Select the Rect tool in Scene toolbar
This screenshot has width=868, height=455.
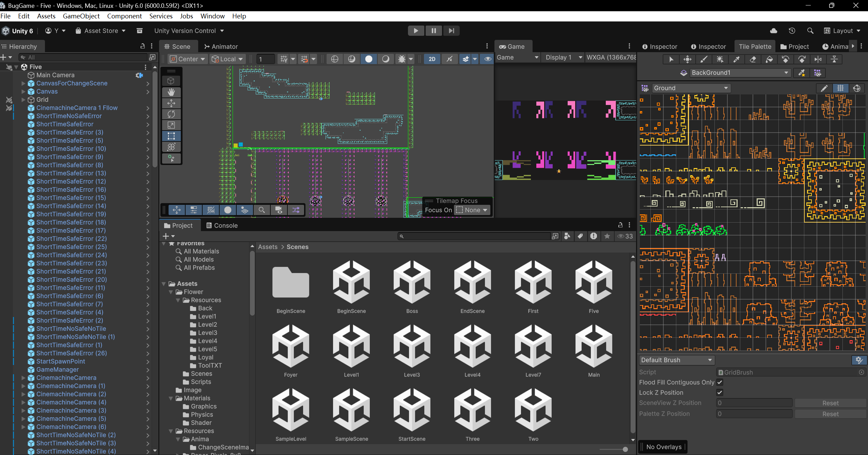171,136
